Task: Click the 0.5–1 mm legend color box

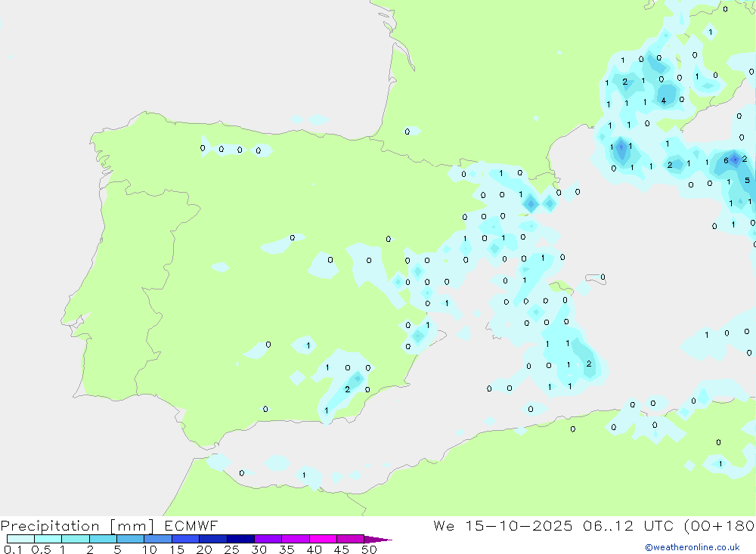Action: 48,539
